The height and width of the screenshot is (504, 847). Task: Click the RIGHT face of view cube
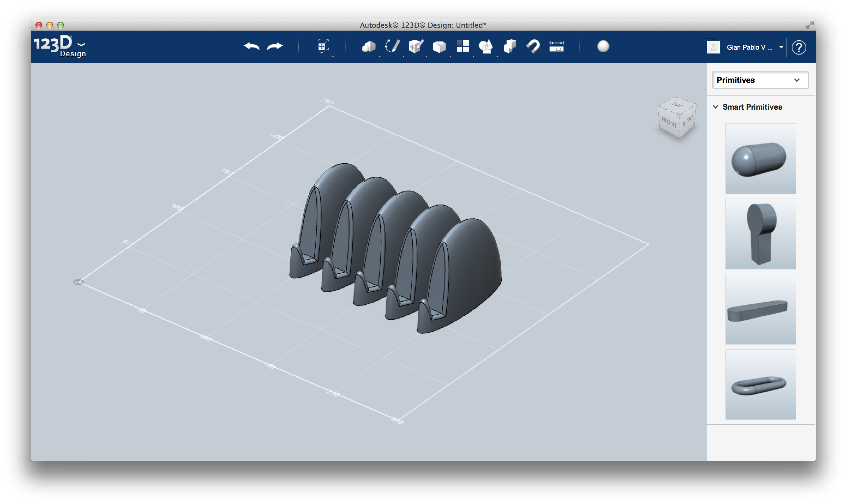pyautogui.click(x=688, y=121)
